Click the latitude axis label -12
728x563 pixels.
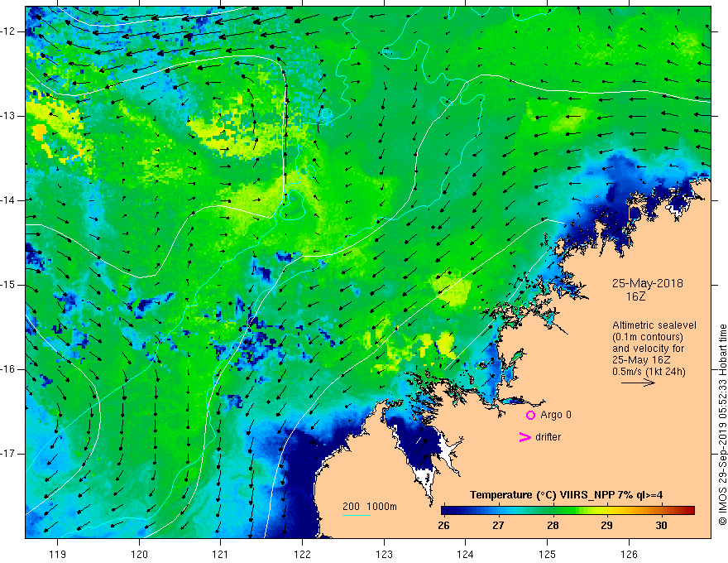(8, 31)
